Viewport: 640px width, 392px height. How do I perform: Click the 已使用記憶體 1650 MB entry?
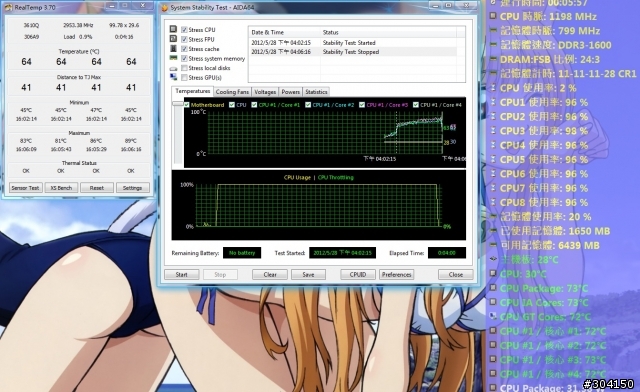[x=555, y=231]
